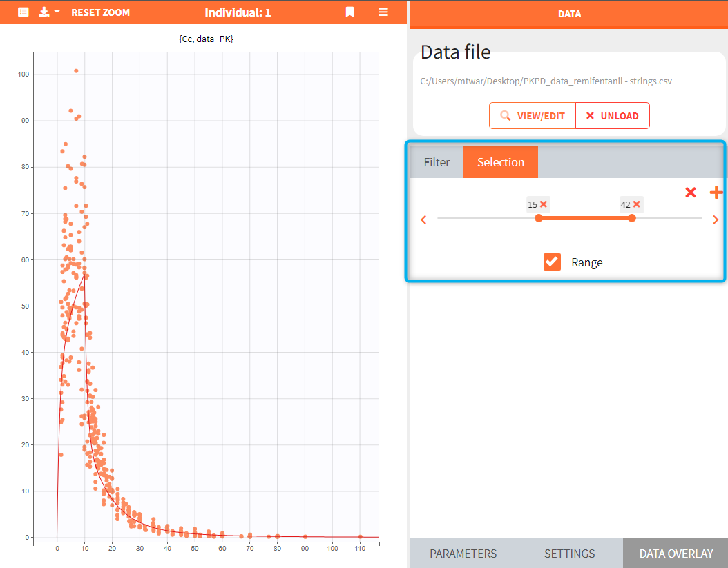This screenshot has width=728, height=568.
Task: Remove selection with red X icon
Action: point(690,193)
